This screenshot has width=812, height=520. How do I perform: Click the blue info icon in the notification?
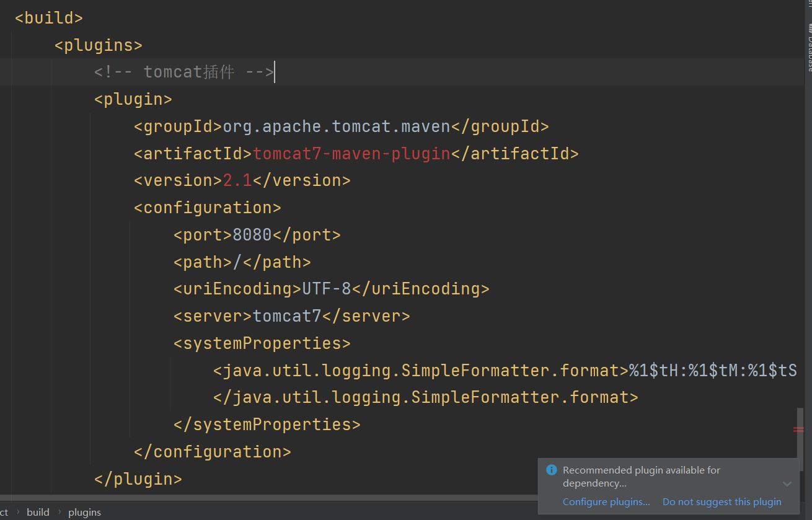click(x=551, y=470)
